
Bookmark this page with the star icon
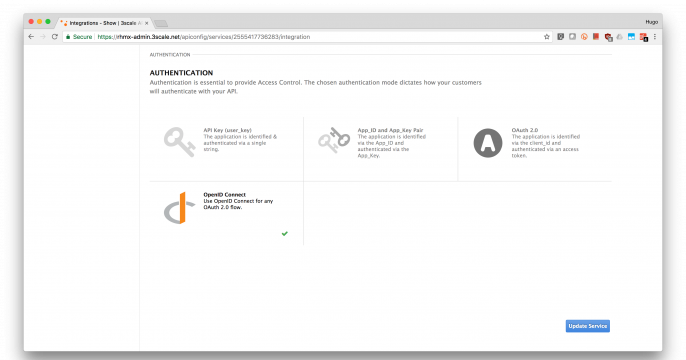click(546, 37)
